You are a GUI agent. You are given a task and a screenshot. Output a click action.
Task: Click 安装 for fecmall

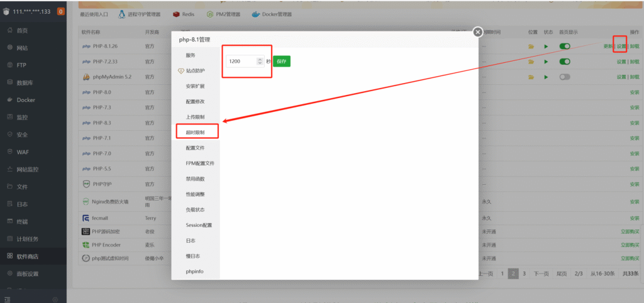635,218
